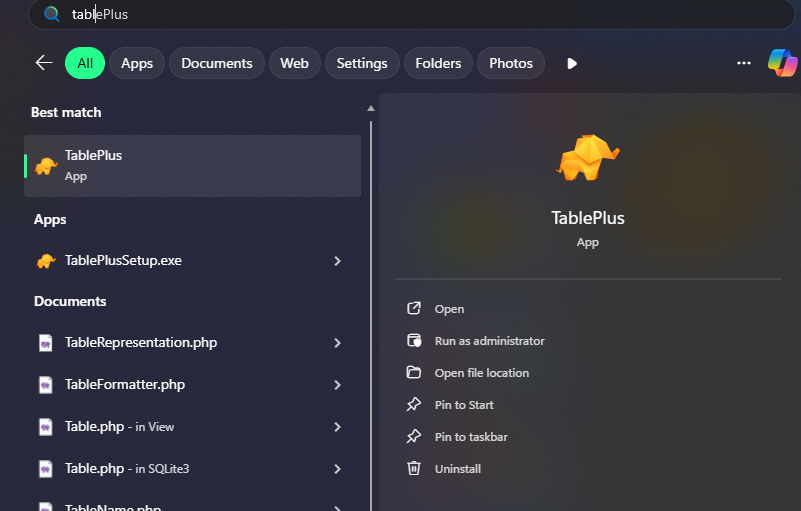Viewport: 801px width, 511px height.
Task: Click the Run as administrator shield icon
Action: tap(414, 340)
